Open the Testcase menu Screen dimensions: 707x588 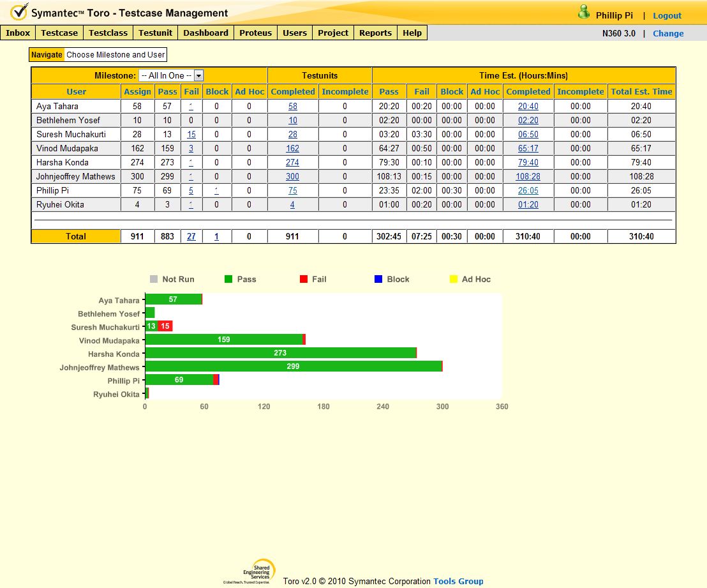59,33
